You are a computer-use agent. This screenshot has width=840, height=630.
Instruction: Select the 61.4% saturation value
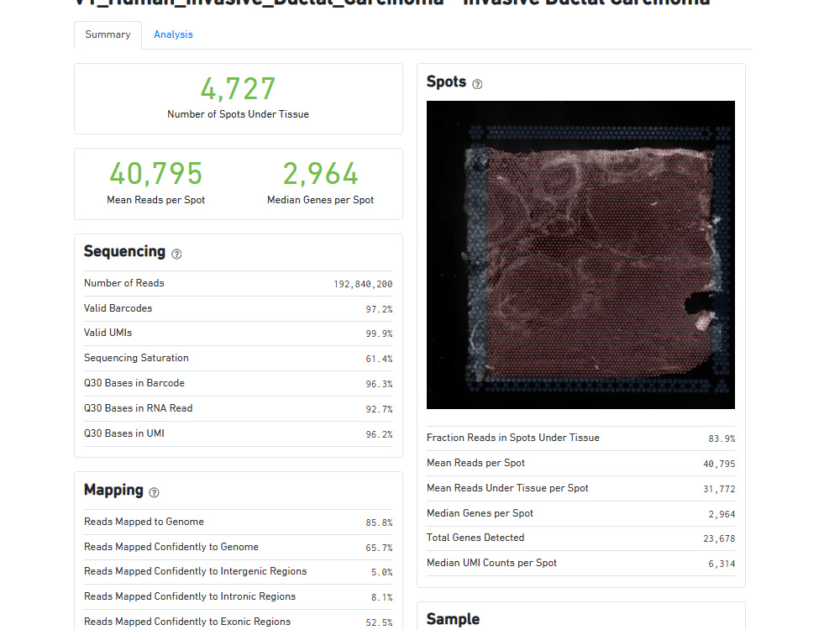tap(380, 359)
